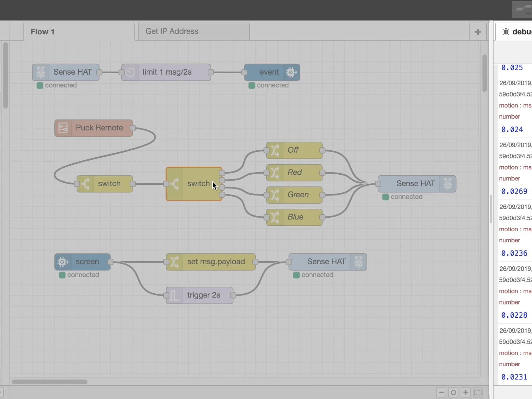
Task: Select the Green change node
Action: [294, 195]
